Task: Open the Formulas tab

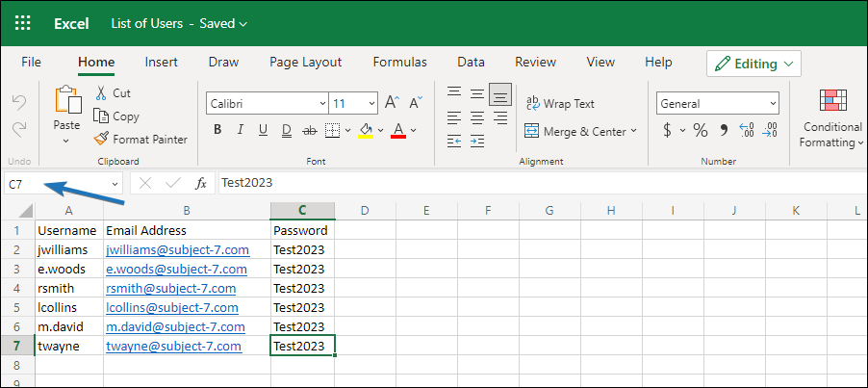Action: click(399, 62)
